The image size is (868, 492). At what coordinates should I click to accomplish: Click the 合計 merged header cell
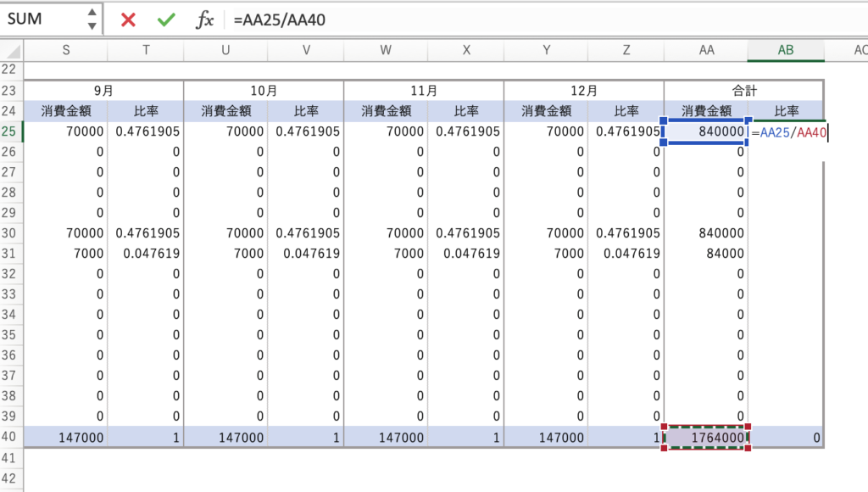[x=743, y=90]
